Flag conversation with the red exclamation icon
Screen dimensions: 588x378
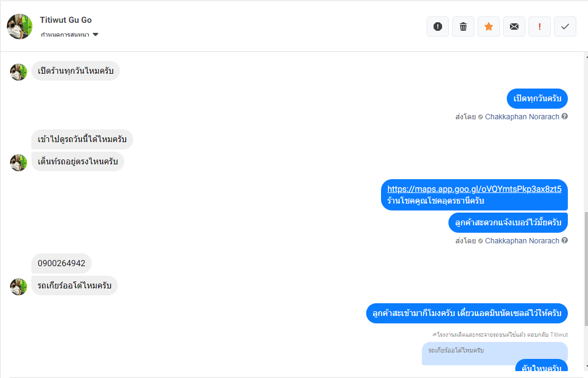tap(540, 27)
